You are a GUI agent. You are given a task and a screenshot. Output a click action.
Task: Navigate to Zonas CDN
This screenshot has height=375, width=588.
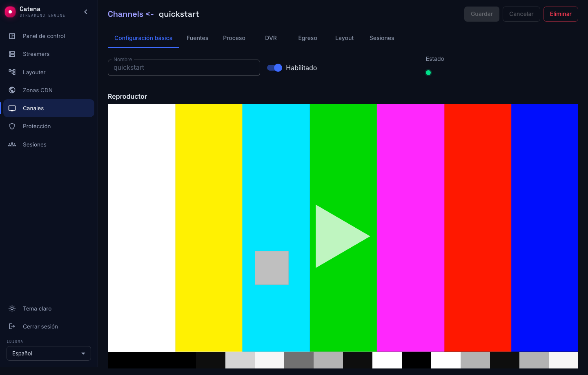point(49,90)
